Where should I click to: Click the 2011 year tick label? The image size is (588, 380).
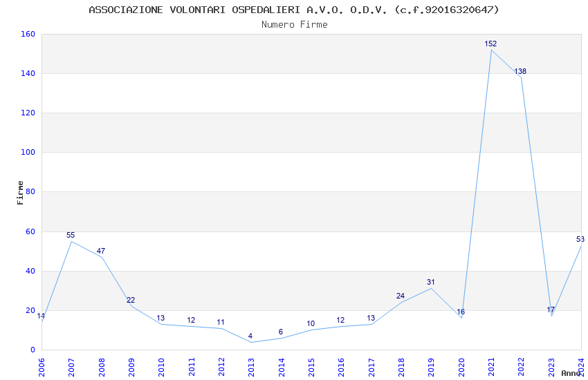click(191, 368)
